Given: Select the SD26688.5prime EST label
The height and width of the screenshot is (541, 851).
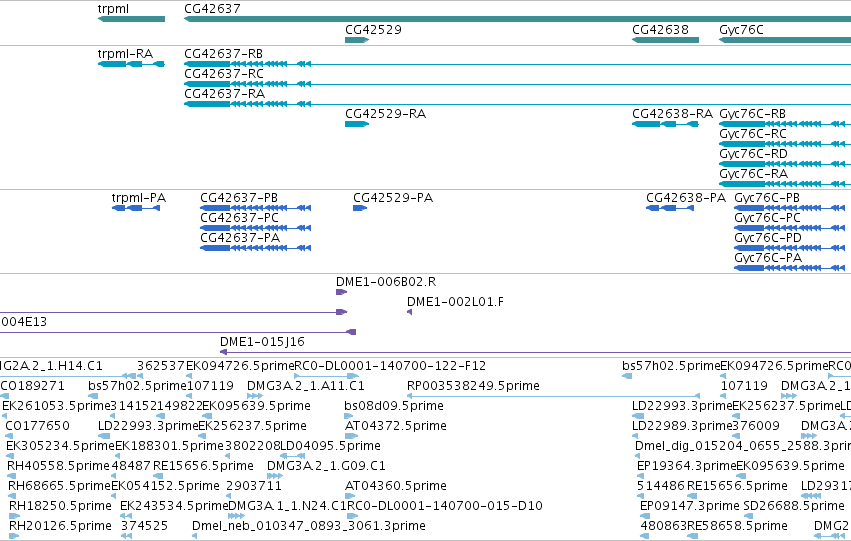Looking at the screenshot, I should tap(793, 506).
